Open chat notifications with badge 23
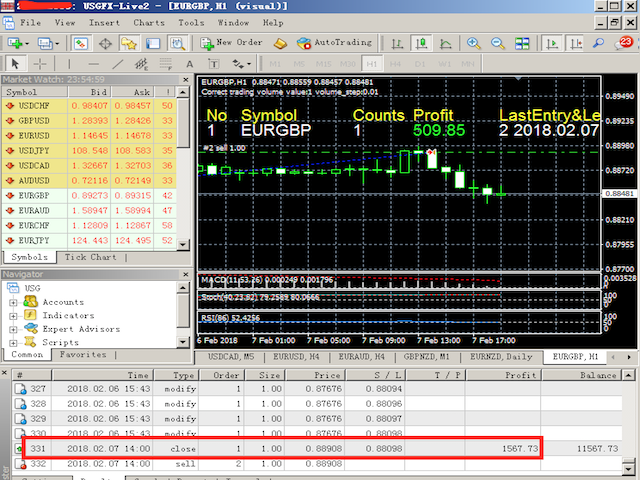The width and height of the screenshot is (640, 480). [x=623, y=43]
